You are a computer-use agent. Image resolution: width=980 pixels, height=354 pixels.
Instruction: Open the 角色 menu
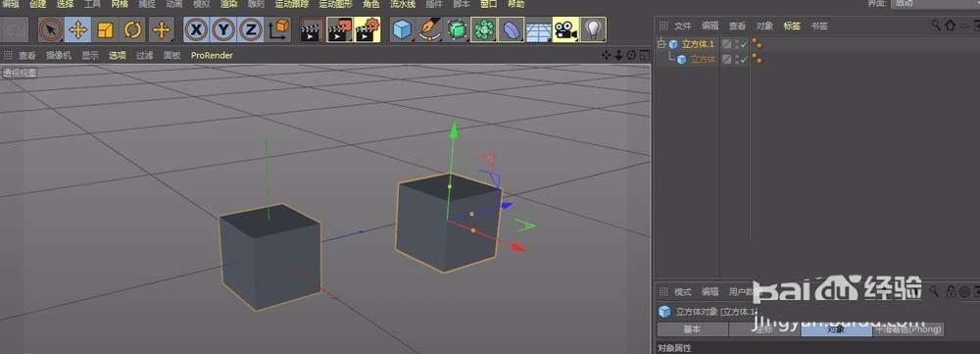pyautogui.click(x=371, y=4)
